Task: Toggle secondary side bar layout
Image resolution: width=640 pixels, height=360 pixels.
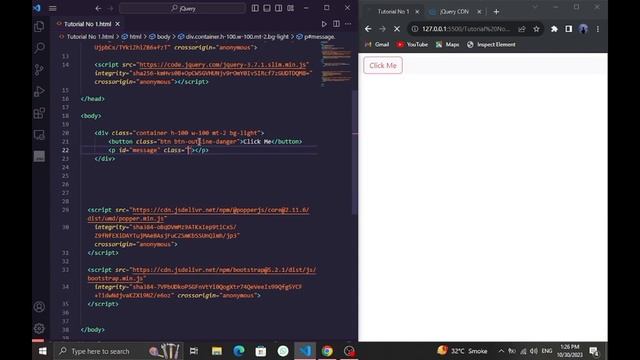Action: (x=278, y=8)
